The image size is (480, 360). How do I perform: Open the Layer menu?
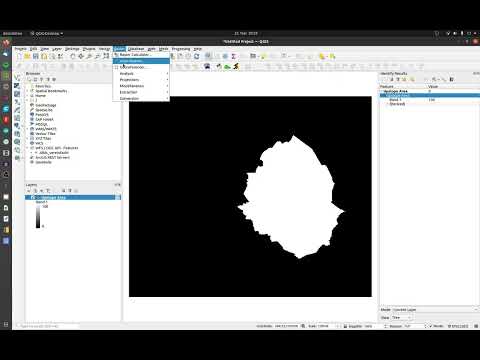point(57,49)
